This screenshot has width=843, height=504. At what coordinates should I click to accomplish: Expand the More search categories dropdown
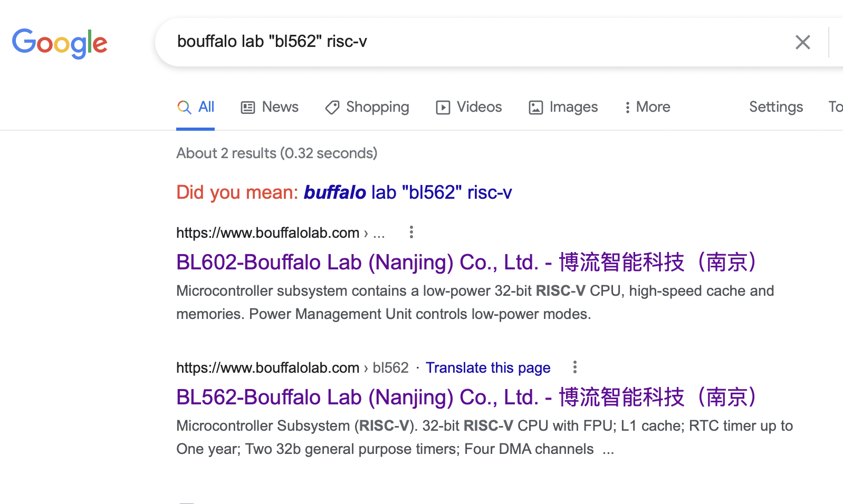pyautogui.click(x=647, y=107)
